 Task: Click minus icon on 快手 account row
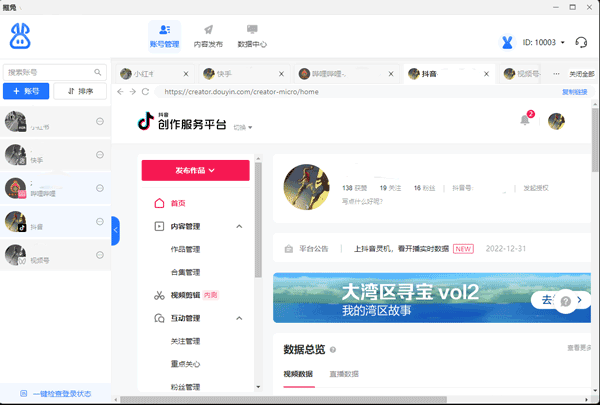100,155
